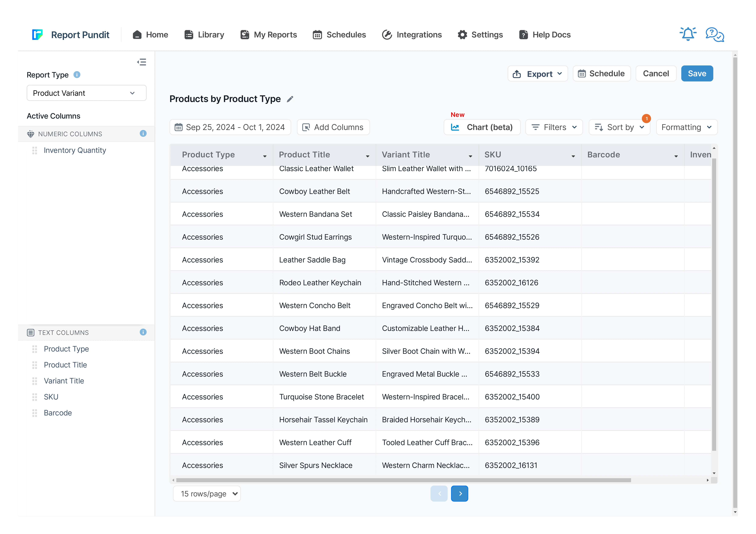756x534 pixels.
Task: Open the 15 rows/page selector
Action: [x=207, y=494]
